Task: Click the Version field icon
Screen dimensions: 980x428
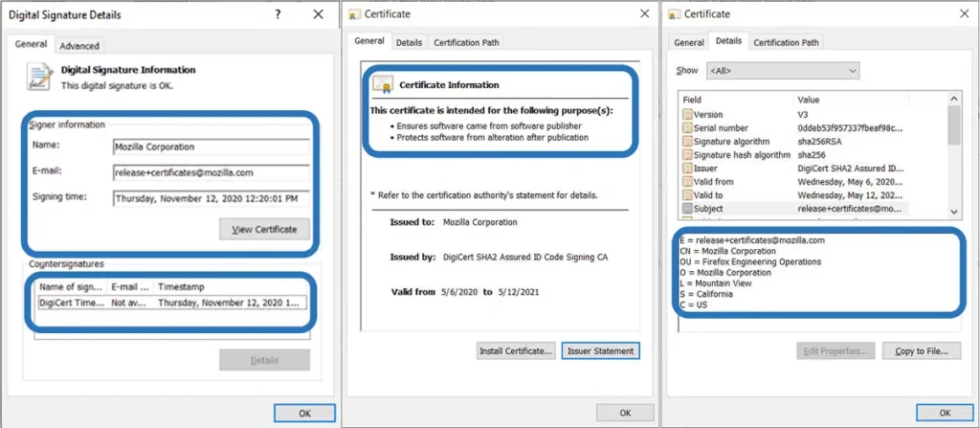Action: (x=687, y=115)
